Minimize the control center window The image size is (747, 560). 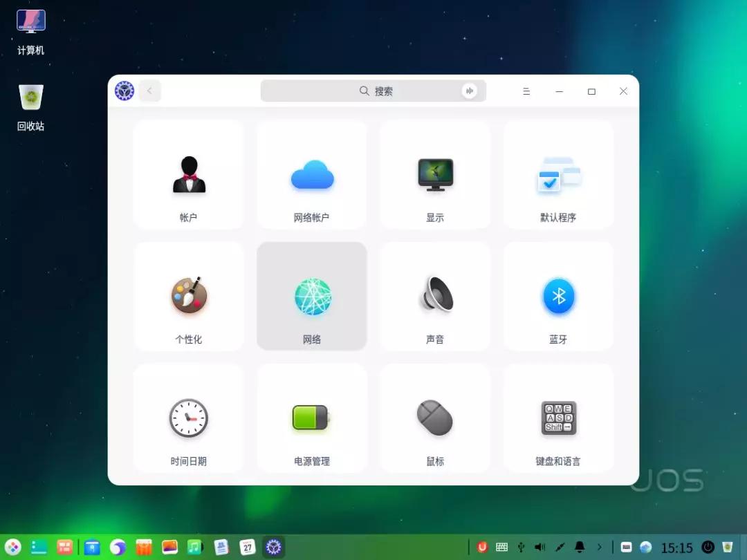pyautogui.click(x=560, y=91)
